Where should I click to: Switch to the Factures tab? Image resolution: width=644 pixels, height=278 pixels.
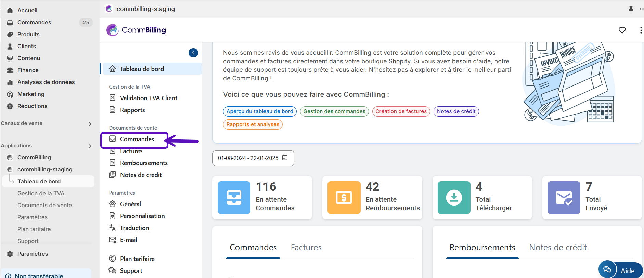tap(306, 247)
